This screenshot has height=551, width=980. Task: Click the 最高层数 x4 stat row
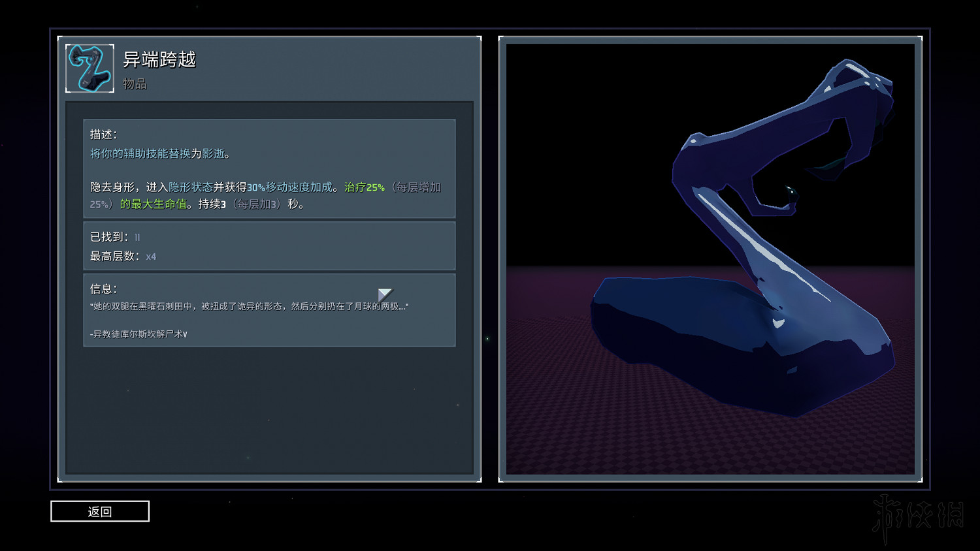(x=123, y=257)
